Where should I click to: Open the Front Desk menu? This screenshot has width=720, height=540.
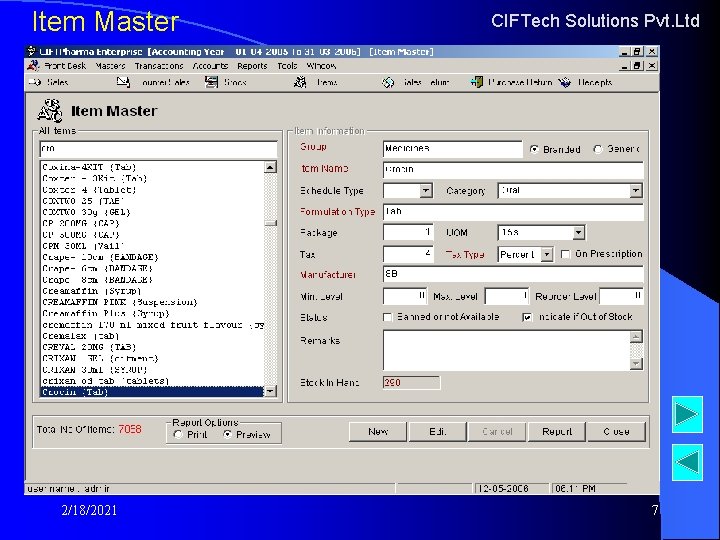[x=65, y=66]
